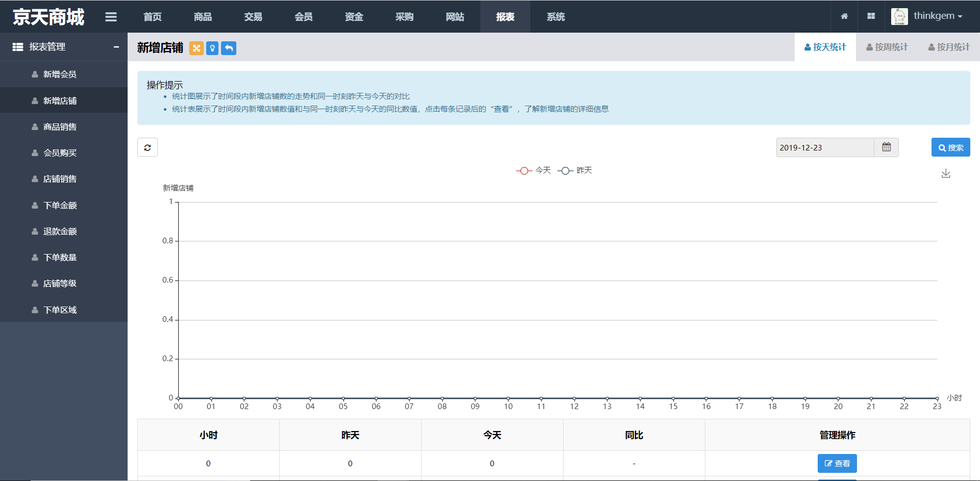The image size is (980, 481).
Task: Click the refresh icon button
Action: [148, 147]
